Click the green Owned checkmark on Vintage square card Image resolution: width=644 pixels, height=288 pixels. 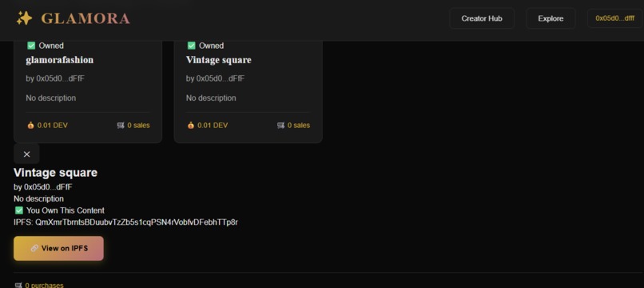(192, 46)
